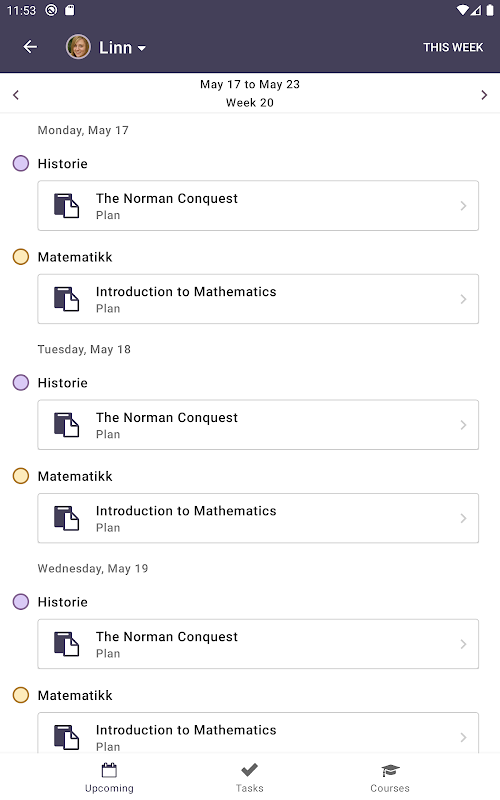500x800 pixels.
Task: Switch to the Tasks checkmark tab
Action: click(249, 778)
